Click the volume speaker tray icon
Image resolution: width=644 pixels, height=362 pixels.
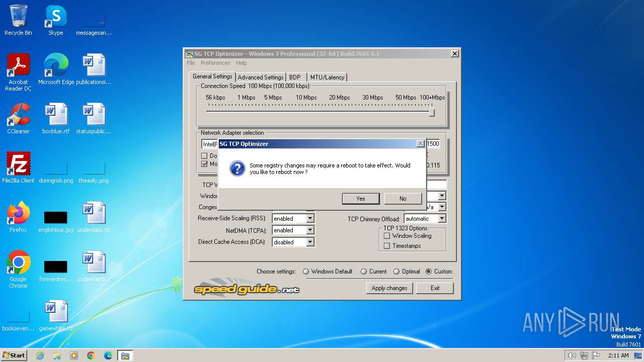[572, 355]
